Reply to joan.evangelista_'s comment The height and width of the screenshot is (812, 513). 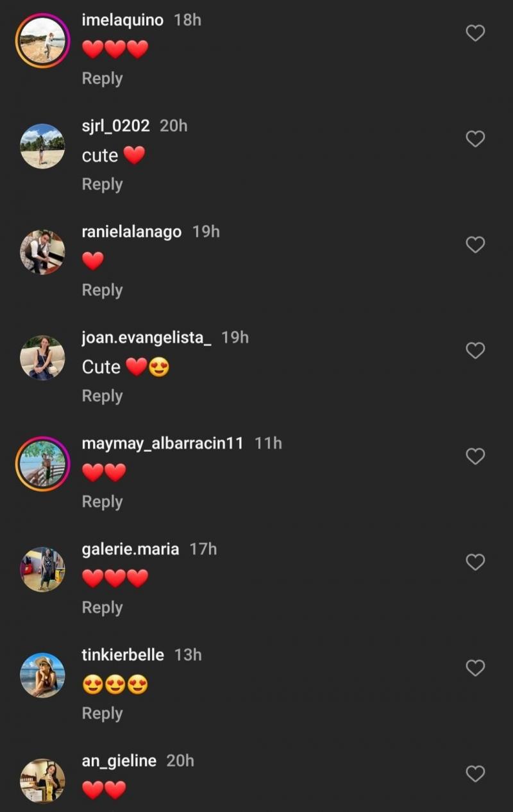102,396
